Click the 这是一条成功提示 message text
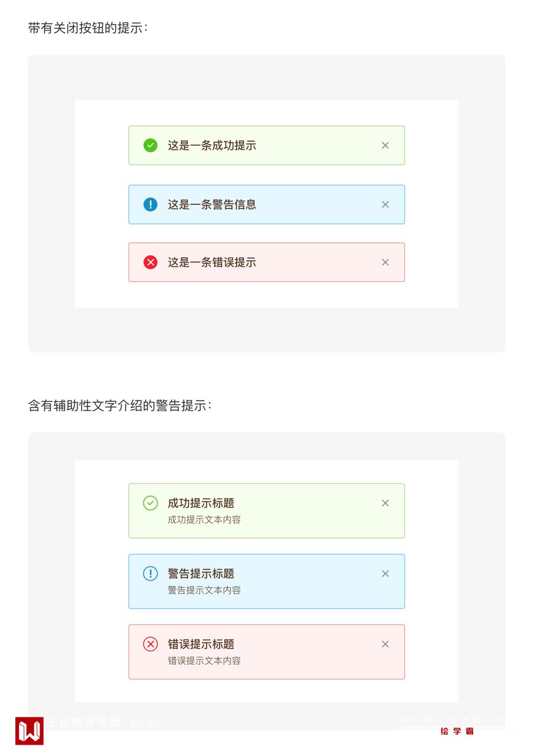 [212, 145]
